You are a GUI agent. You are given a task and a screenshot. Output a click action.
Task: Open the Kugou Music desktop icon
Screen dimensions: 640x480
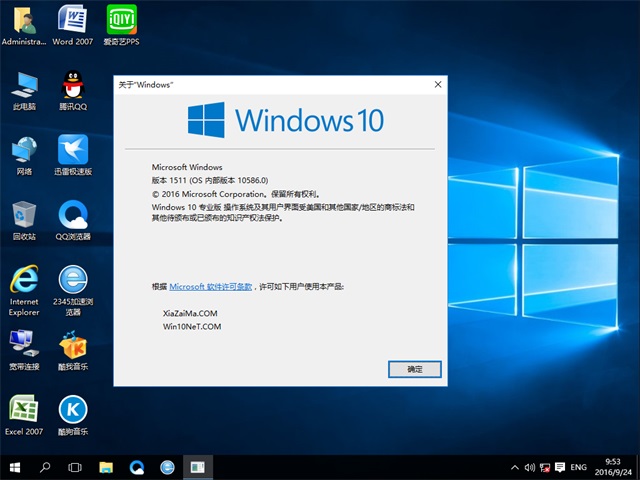coord(72,408)
